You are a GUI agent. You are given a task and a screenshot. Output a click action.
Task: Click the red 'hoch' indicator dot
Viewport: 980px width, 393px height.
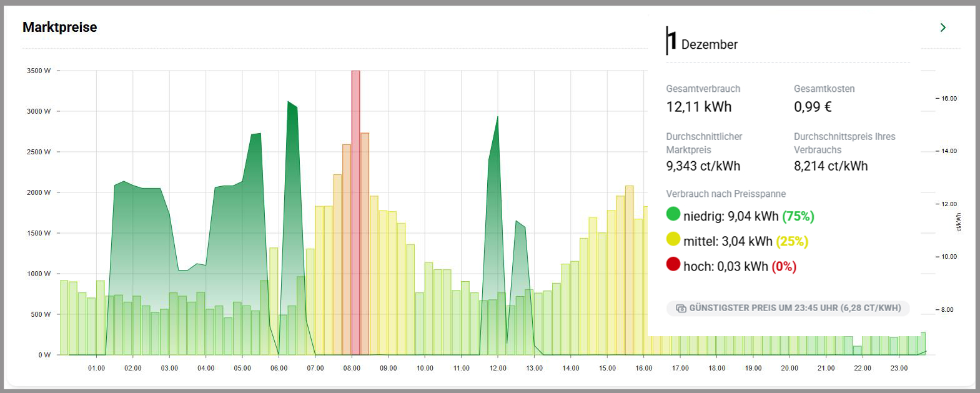click(x=673, y=264)
